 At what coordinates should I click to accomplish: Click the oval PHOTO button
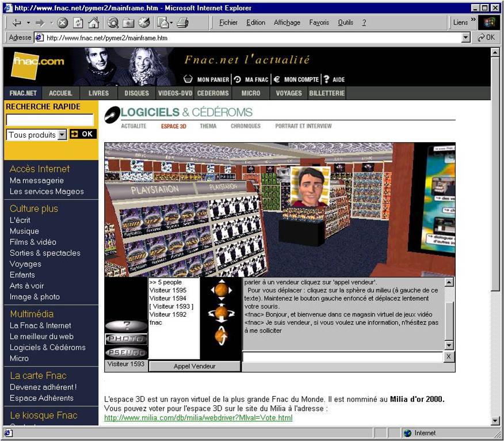(127, 339)
